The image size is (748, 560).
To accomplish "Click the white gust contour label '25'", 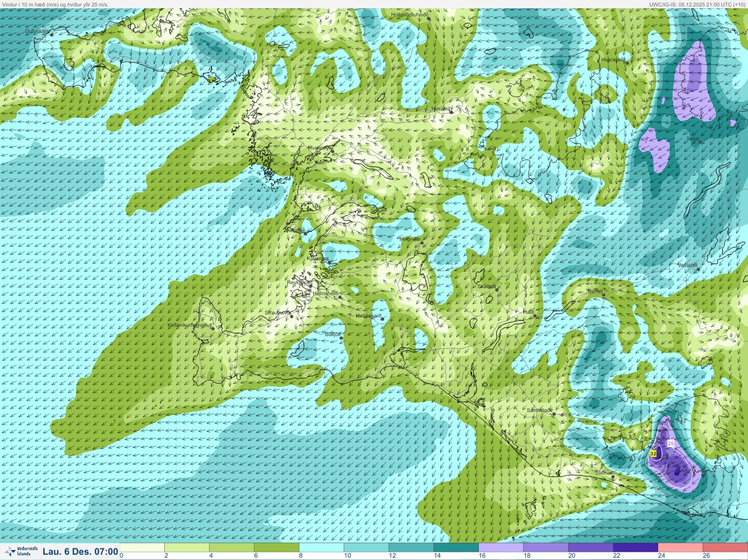I will [671, 444].
